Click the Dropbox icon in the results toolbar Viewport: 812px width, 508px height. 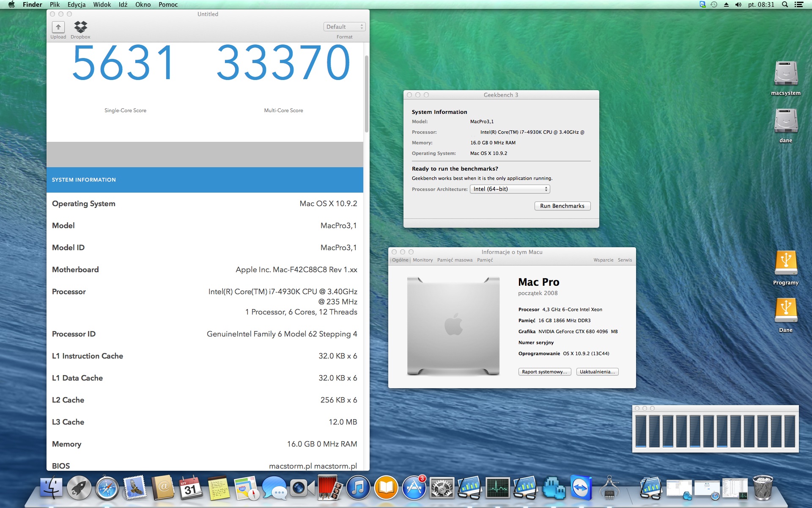[80, 27]
